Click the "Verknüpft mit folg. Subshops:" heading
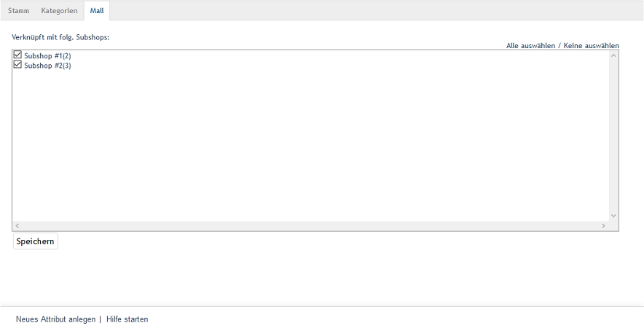The height and width of the screenshot is (331, 644). [x=60, y=36]
